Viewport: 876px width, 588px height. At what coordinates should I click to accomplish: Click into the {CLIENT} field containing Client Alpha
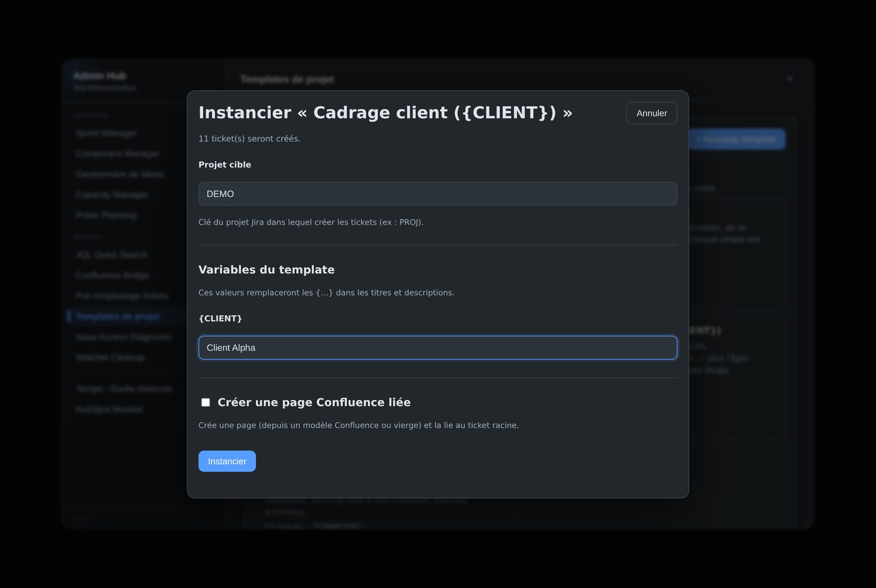[x=438, y=347]
